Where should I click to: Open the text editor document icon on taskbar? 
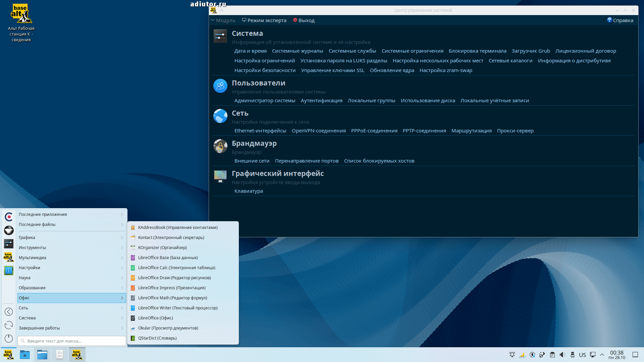pyautogui.click(x=60, y=355)
